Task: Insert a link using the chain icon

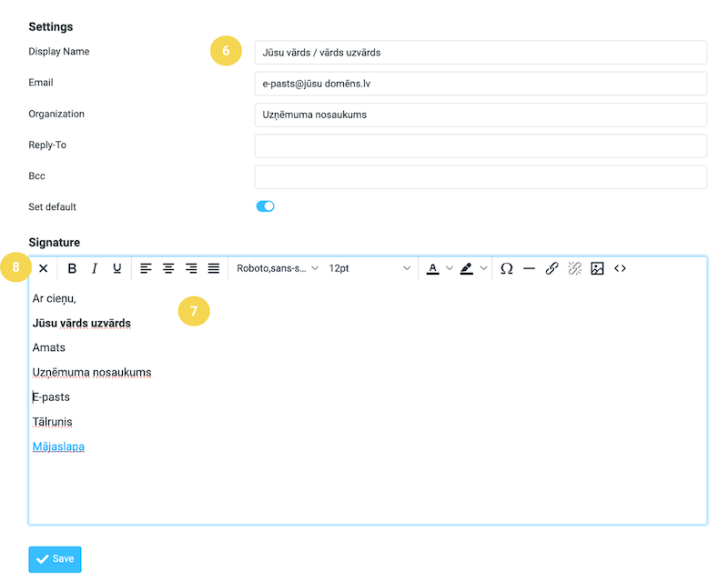Action: pyautogui.click(x=551, y=268)
